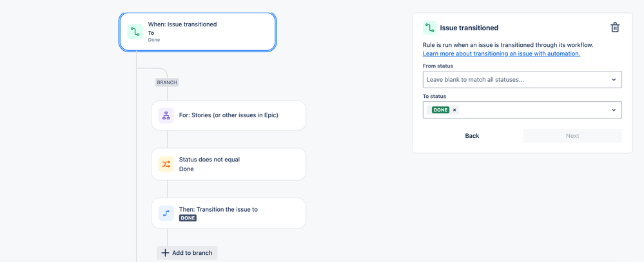This screenshot has width=644, height=262.
Task: Click the DONE lozenge in transition action
Action: [x=188, y=218]
